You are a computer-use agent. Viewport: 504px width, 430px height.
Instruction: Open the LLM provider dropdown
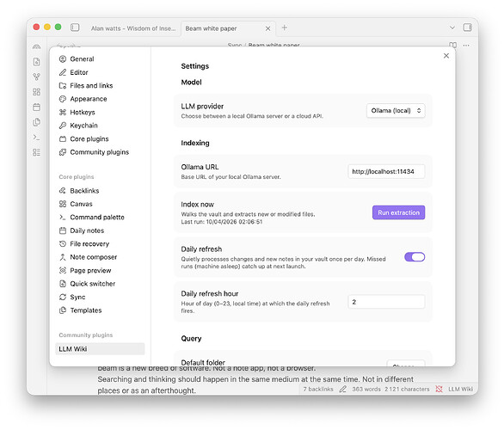396,111
